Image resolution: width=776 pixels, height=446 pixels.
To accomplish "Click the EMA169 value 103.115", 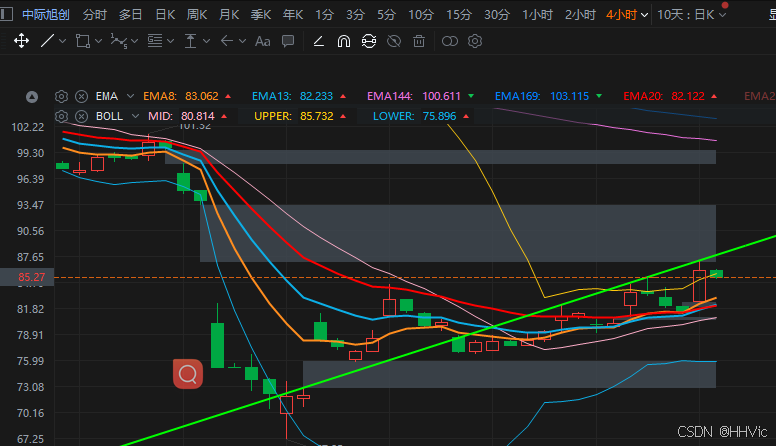I will point(570,96).
